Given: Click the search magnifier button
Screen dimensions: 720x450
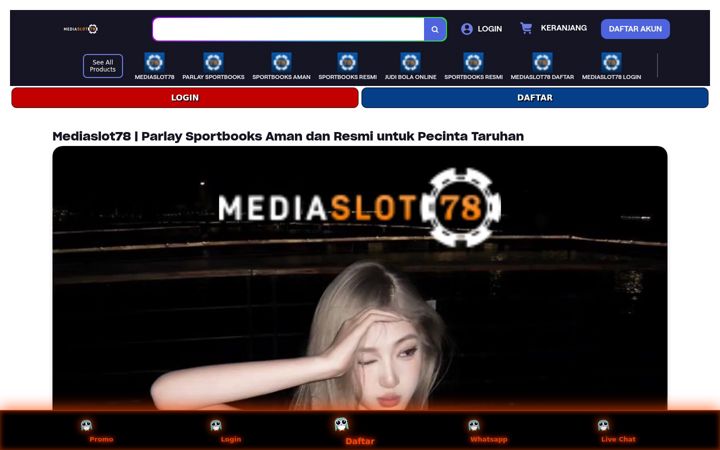Looking at the screenshot, I should point(435,29).
